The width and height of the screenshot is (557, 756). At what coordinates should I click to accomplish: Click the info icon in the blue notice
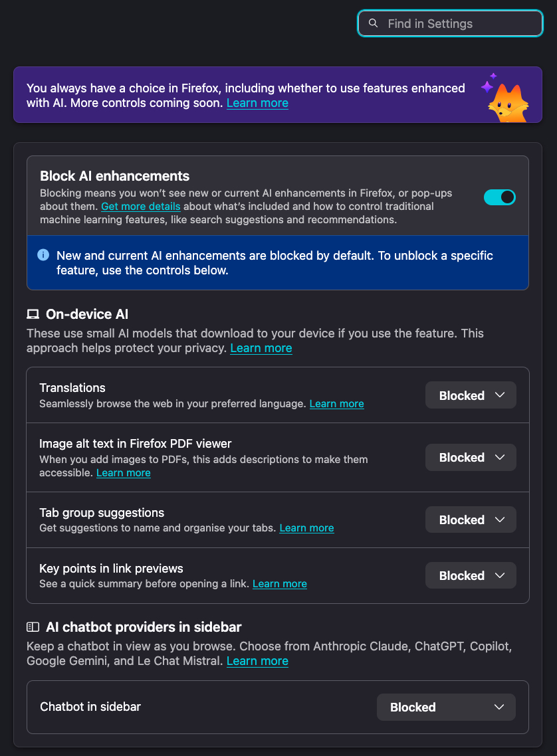pos(43,255)
